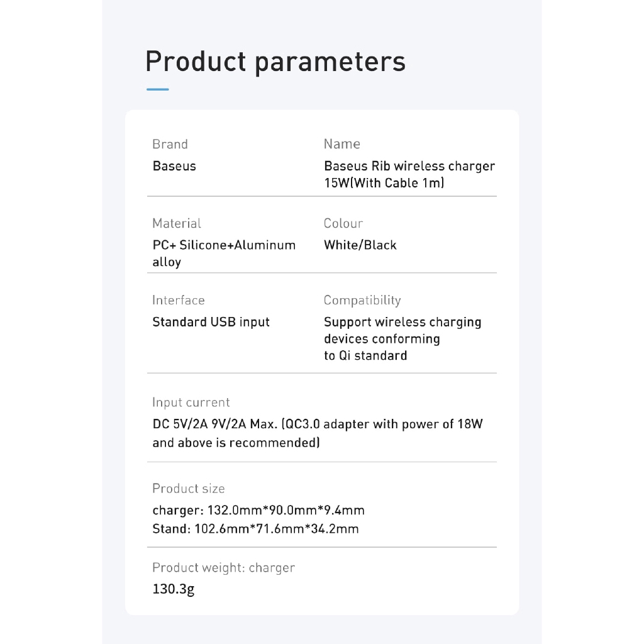Image resolution: width=644 pixels, height=644 pixels.
Task: Click the "Product weight: charger" label
Action: [223, 568]
